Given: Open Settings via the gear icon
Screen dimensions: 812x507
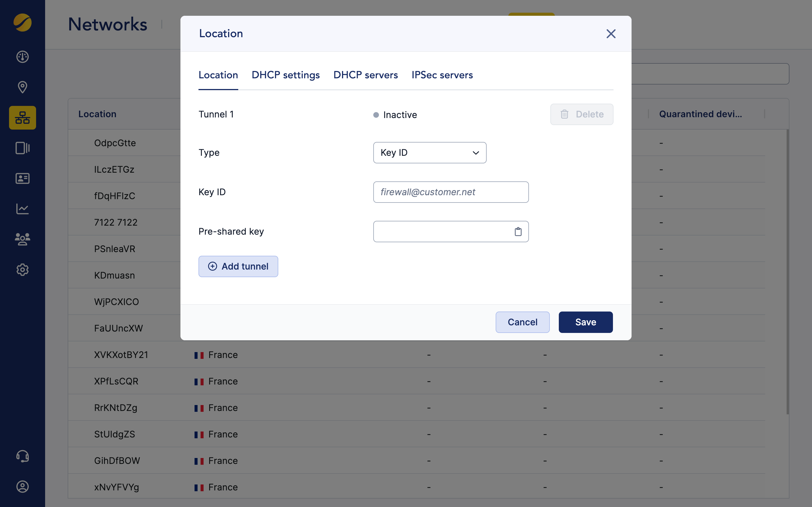Looking at the screenshot, I should pos(22,270).
